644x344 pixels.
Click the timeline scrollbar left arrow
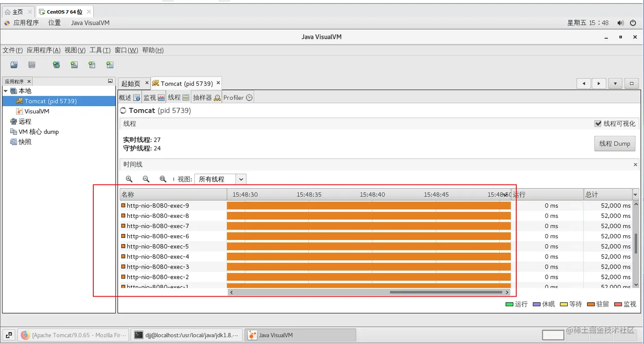(231, 292)
